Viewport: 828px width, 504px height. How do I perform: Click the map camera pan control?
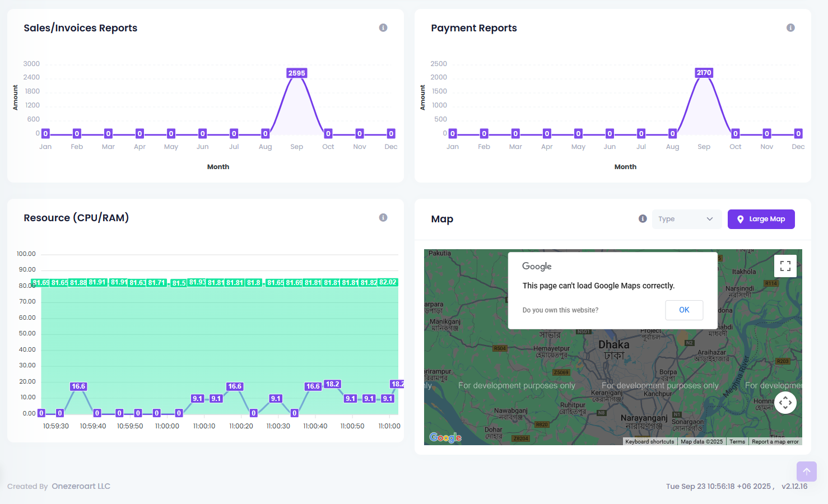[785, 402]
